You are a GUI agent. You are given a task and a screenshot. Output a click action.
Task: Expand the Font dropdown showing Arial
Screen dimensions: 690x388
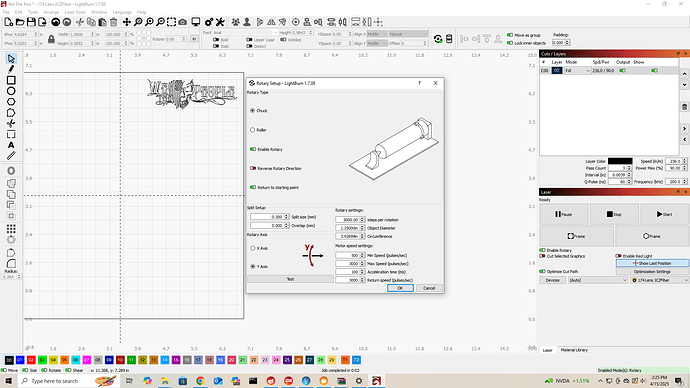(246, 33)
